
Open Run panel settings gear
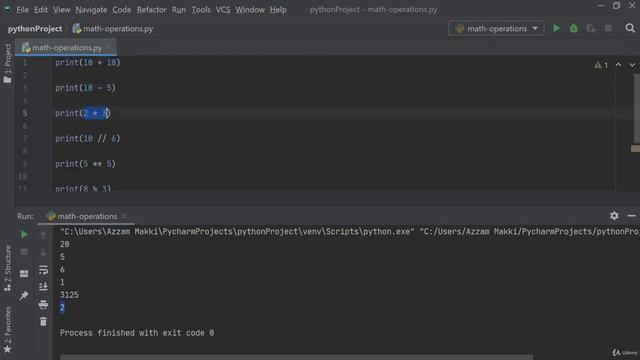(614, 216)
